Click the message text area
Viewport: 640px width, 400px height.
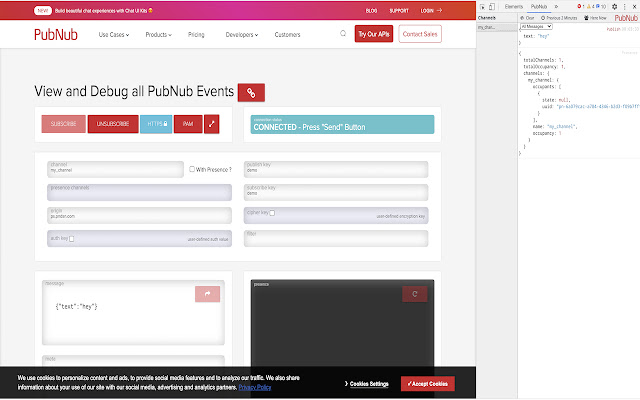click(x=133, y=313)
